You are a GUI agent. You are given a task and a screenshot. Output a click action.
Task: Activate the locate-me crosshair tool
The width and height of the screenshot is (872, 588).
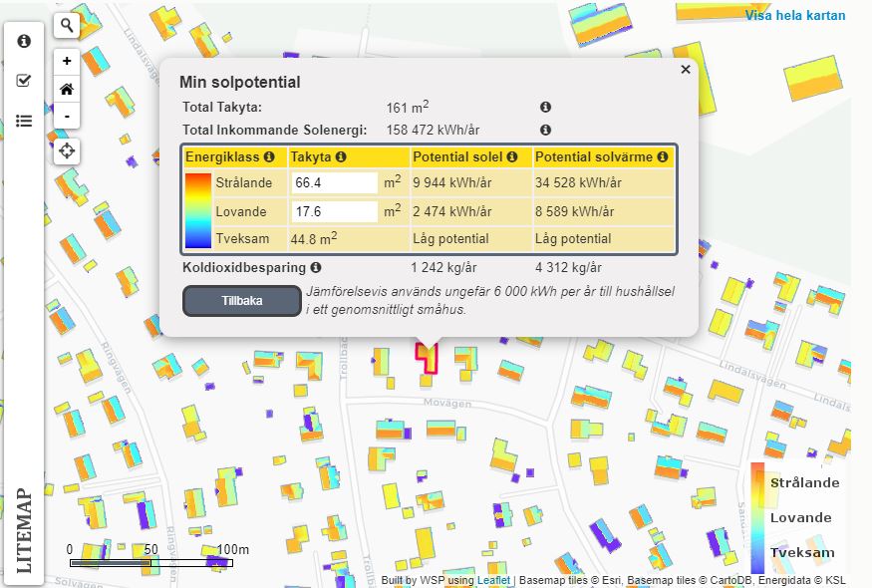tap(67, 151)
